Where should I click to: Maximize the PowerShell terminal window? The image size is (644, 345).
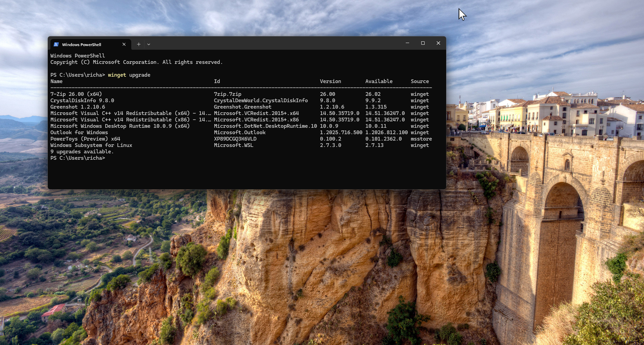click(x=423, y=43)
